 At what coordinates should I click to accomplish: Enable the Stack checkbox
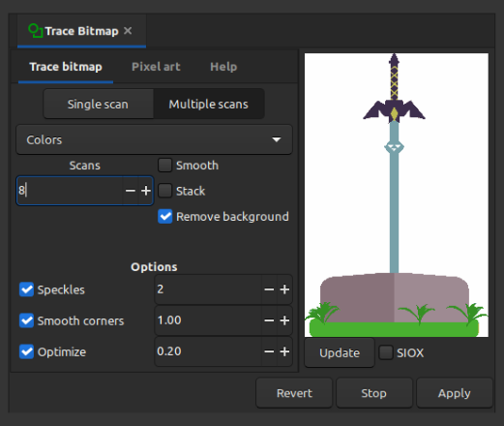coord(164,191)
